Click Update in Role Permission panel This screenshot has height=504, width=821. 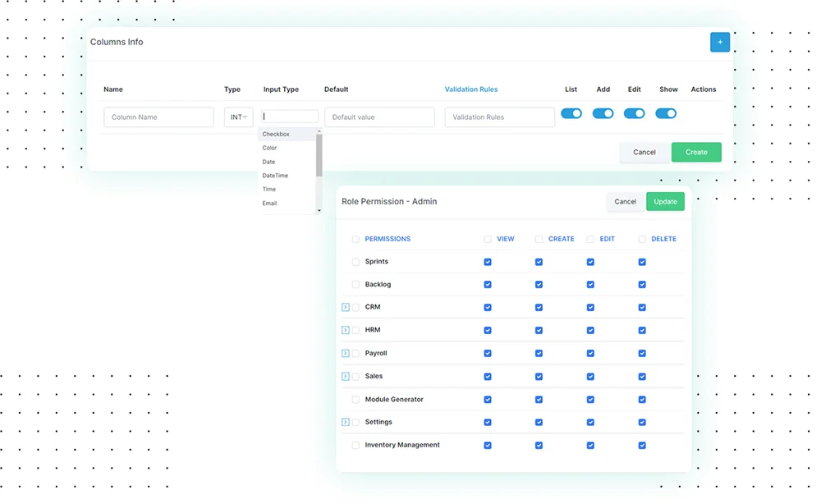tap(665, 201)
